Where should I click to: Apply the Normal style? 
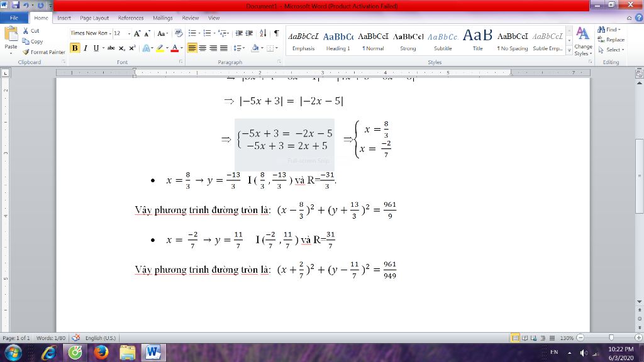(373, 41)
